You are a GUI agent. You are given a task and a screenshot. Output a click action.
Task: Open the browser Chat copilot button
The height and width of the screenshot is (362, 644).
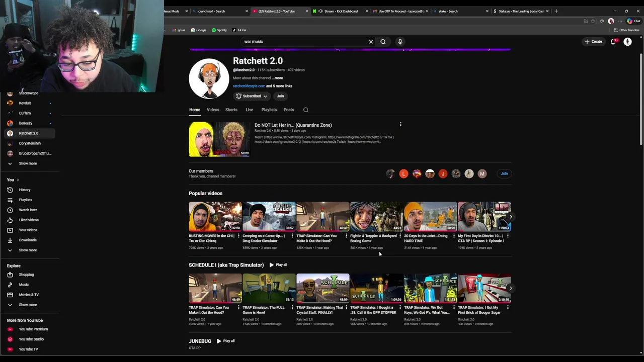[633, 21]
